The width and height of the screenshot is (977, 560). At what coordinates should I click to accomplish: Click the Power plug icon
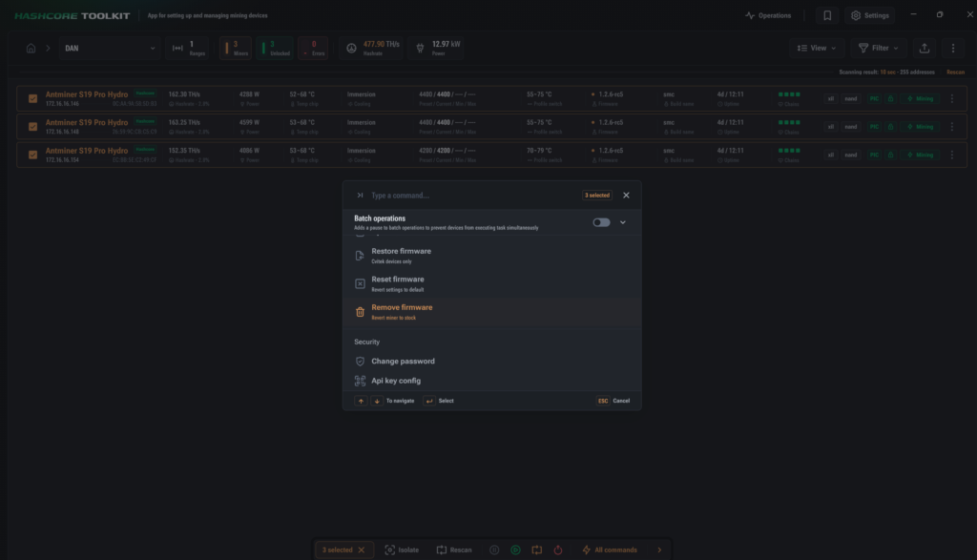(420, 48)
